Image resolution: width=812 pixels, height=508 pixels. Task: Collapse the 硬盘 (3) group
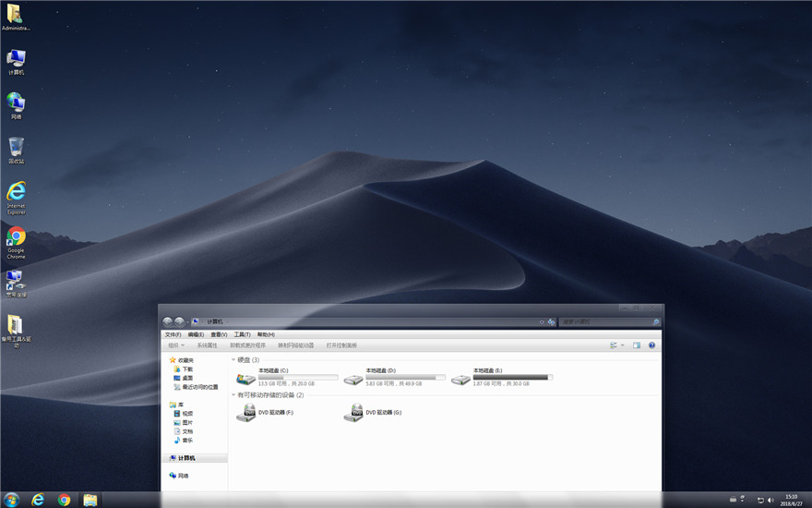(x=233, y=359)
